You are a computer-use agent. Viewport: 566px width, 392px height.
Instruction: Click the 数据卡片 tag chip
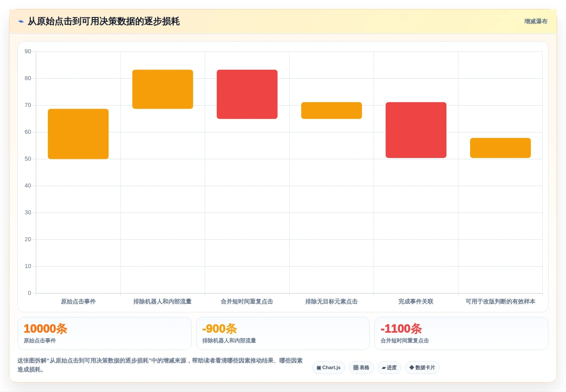[422, 368]
